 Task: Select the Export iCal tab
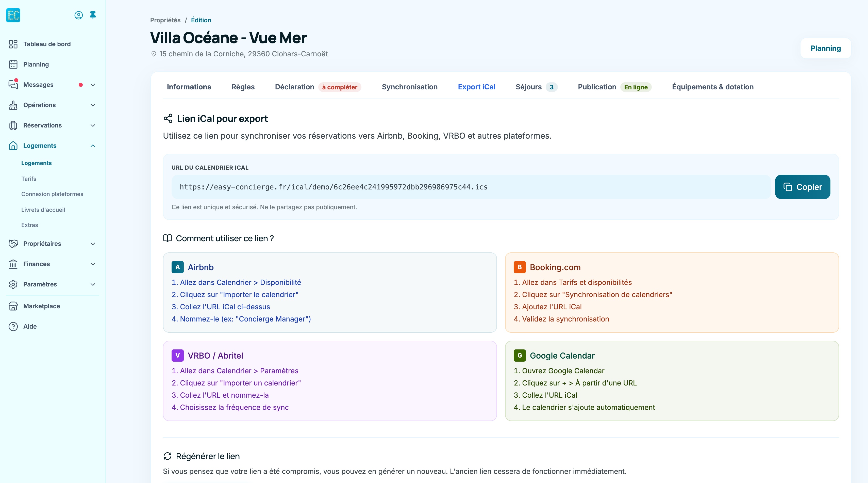point(476,87)
